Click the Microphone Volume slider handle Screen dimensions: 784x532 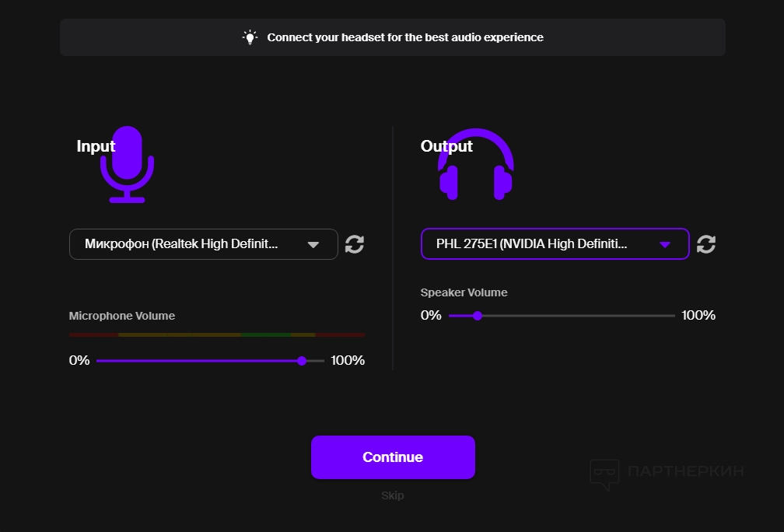click(x=302, y=361)
